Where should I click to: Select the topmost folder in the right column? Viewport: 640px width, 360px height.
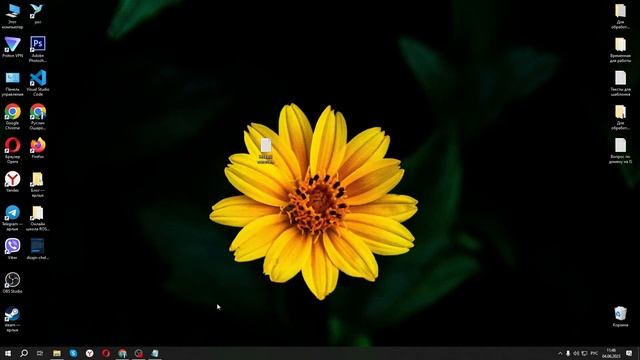click(620, 16)
